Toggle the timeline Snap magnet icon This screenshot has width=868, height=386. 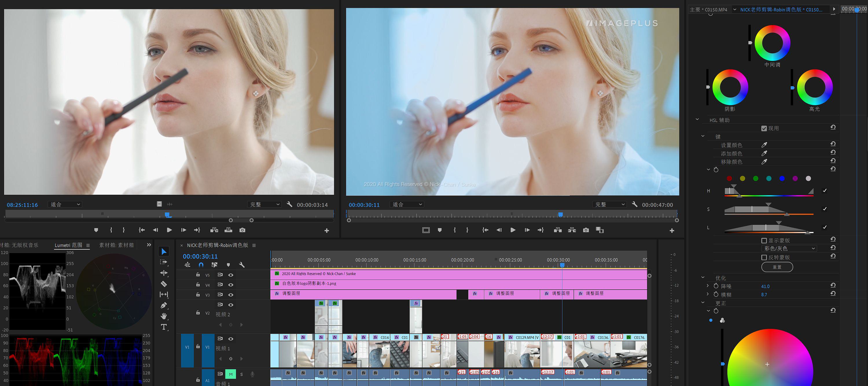(201, 265)
